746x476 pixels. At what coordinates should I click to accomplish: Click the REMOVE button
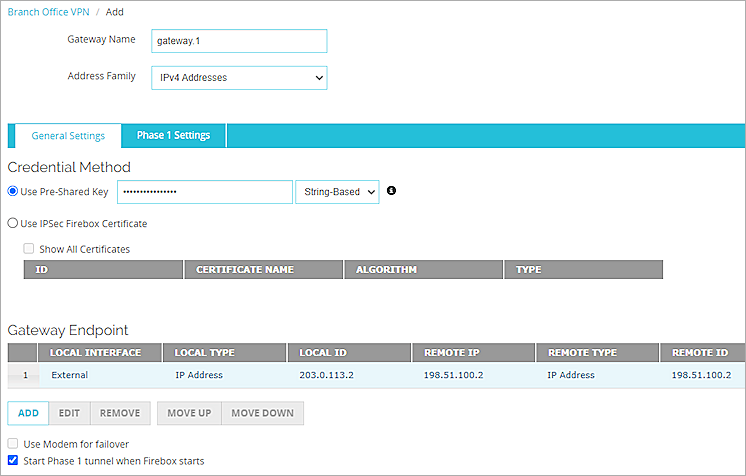(120, 413)
